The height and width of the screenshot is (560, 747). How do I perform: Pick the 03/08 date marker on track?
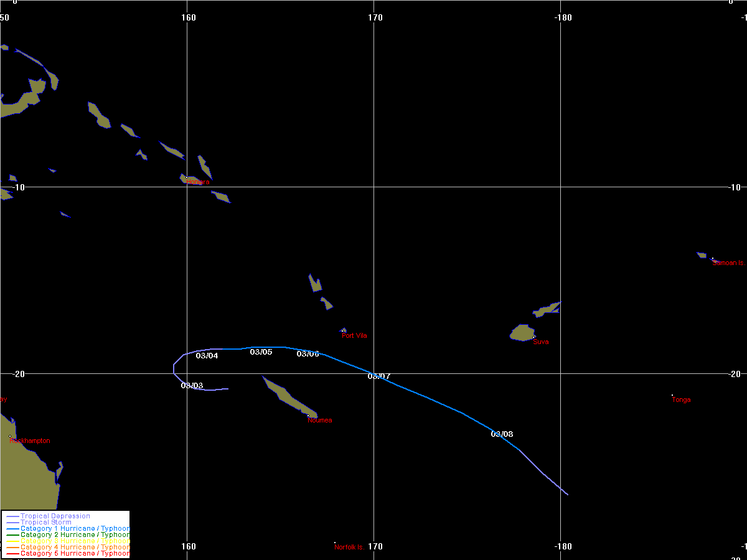(x=502, y=434)
